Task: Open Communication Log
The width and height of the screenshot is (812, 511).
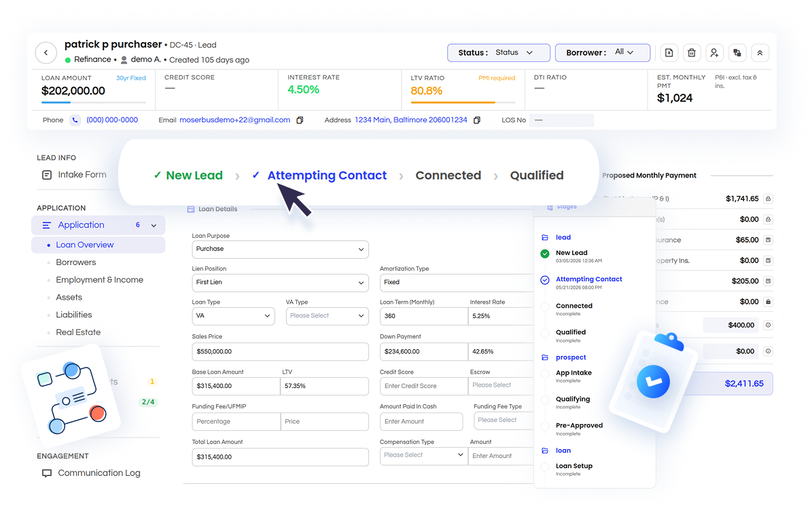Action: [x=99, y=473]
